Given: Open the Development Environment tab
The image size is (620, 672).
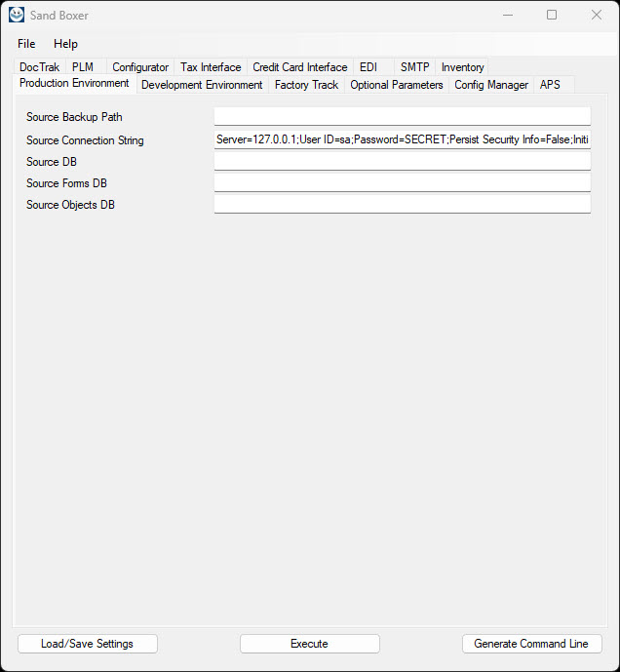Looking at the screenshot, I should click(202, 85).
